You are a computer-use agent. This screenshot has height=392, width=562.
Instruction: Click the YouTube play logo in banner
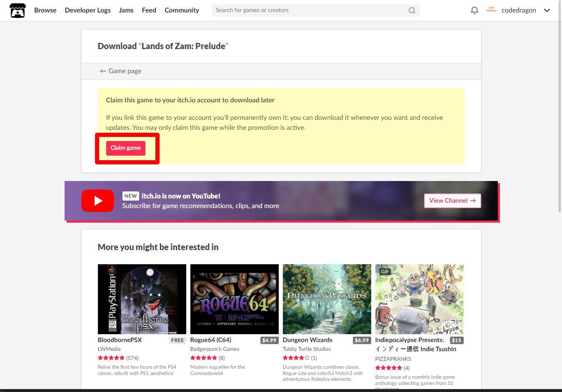tap(97, 201)
